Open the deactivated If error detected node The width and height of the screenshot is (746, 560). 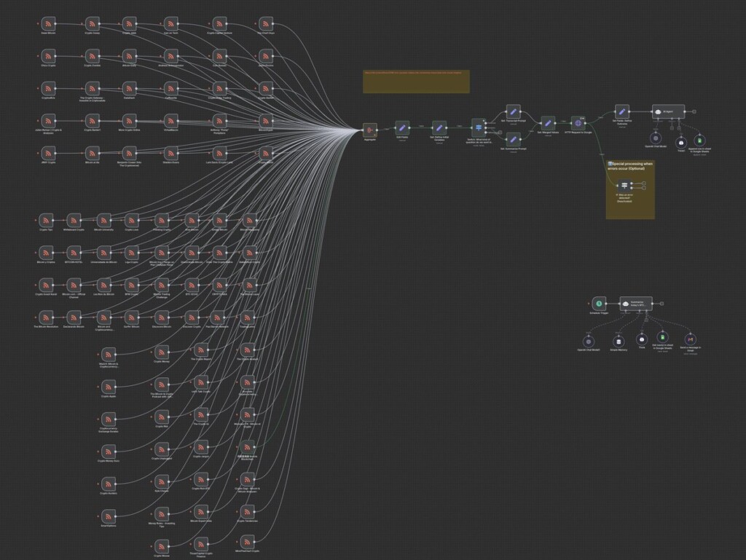tap(624, 186)
